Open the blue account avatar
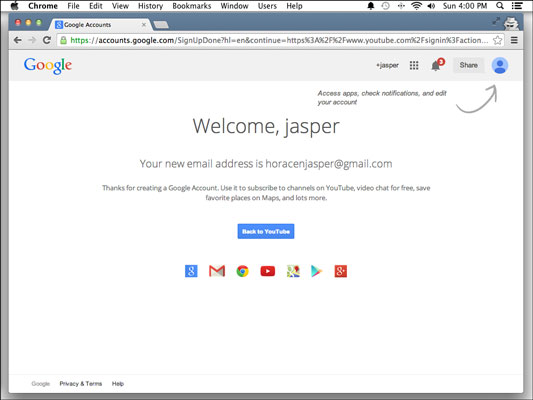This screenshot has width=533, height=400. (x=500, y=66)
